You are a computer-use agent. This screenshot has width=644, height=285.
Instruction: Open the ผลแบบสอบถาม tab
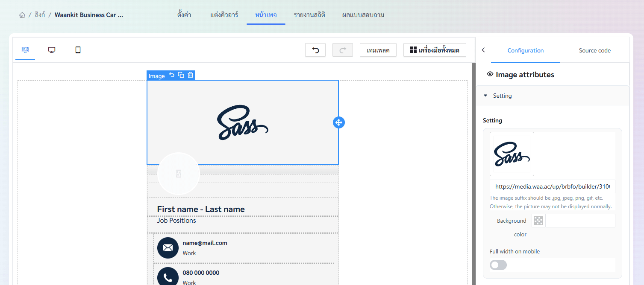[363, 15]
